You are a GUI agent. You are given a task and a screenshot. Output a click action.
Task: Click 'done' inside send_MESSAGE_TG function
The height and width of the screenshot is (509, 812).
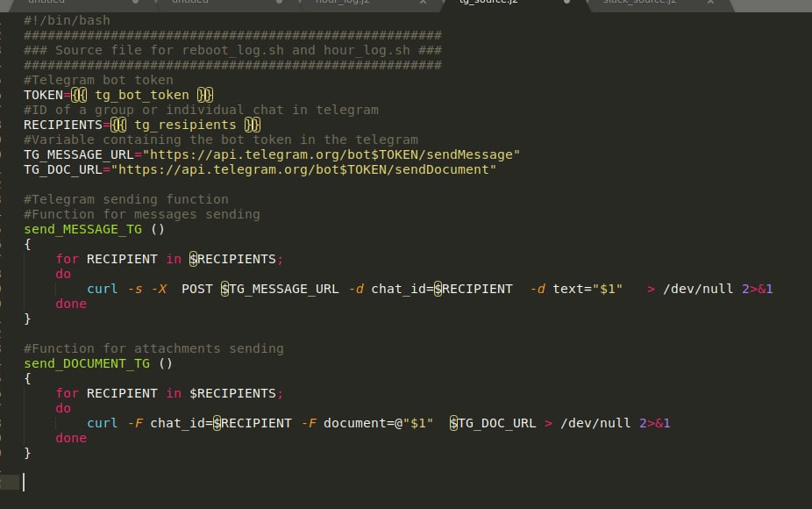point(71,305)
